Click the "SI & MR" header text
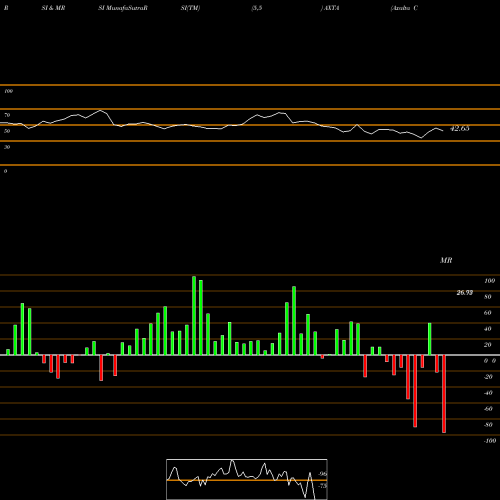Image resolution: width=500 pixels, height=500 pixels. [x=53, y=8]
